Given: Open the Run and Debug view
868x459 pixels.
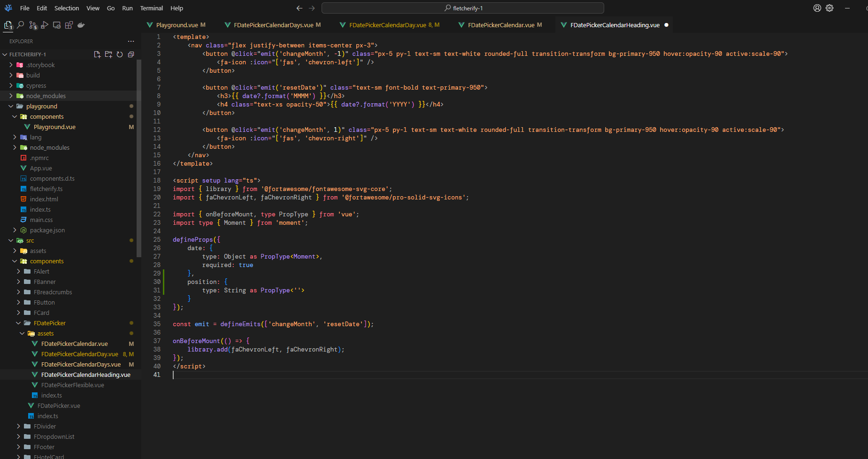Looking at the screenshot, I should (x=45, y=25).
